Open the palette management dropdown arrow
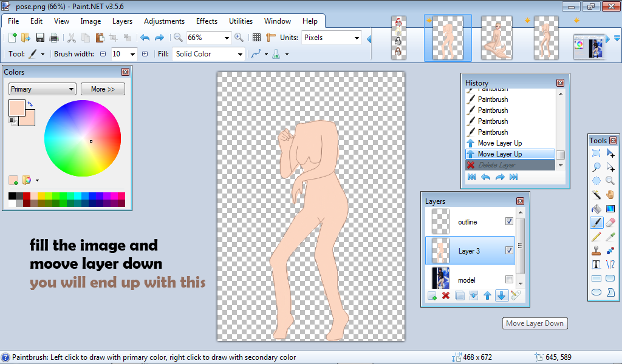The width and height of the screenshot is (622, 364). 37,181
